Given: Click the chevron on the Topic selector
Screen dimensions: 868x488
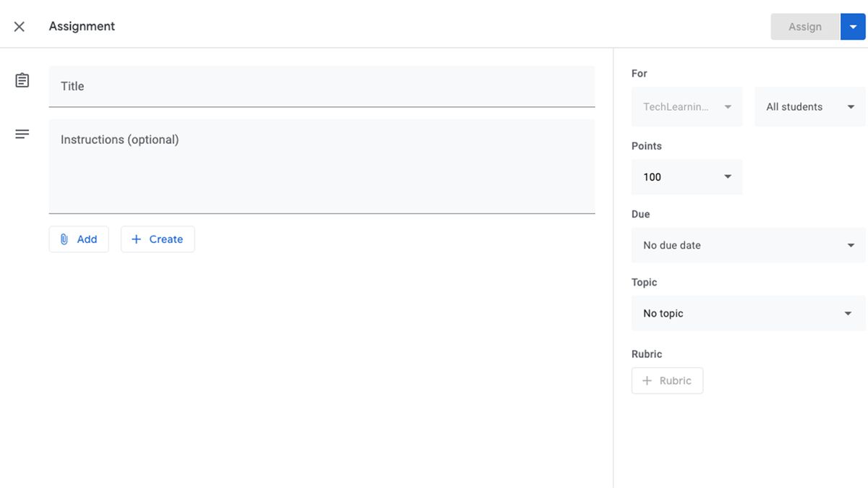Looking at the screenshot, I should pyautogui.click(x=847, y=313).
